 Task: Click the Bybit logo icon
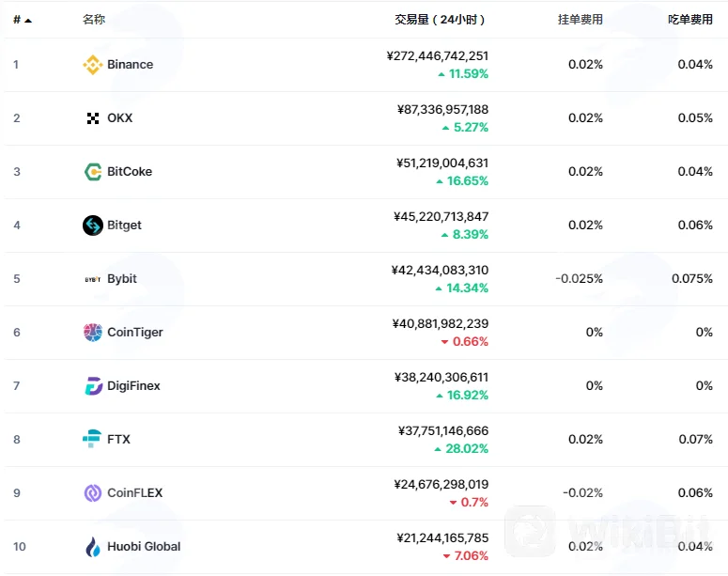click(93, 279)
